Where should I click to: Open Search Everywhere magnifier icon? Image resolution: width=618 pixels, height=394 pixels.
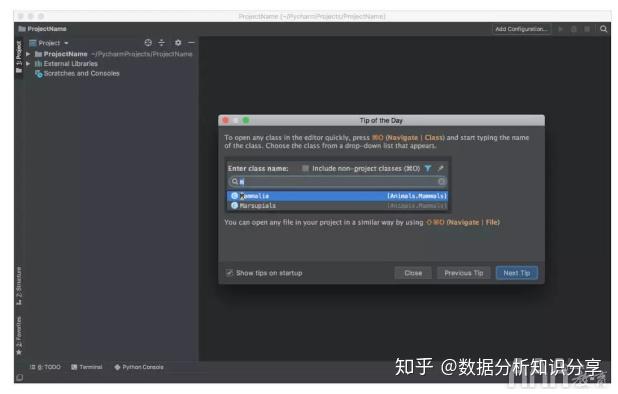pos(603,29)
